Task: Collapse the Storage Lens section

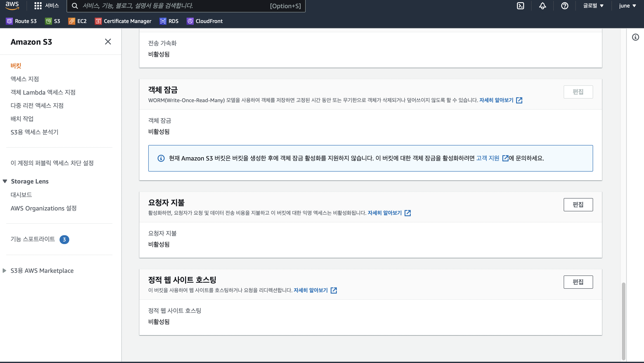Action: click(x=5, y=181)
